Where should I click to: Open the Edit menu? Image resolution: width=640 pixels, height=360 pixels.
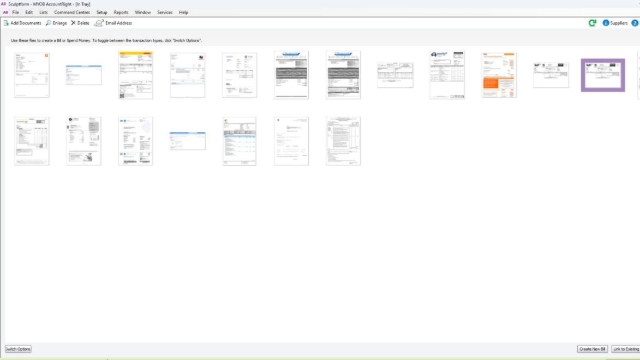tap(29, 12)
